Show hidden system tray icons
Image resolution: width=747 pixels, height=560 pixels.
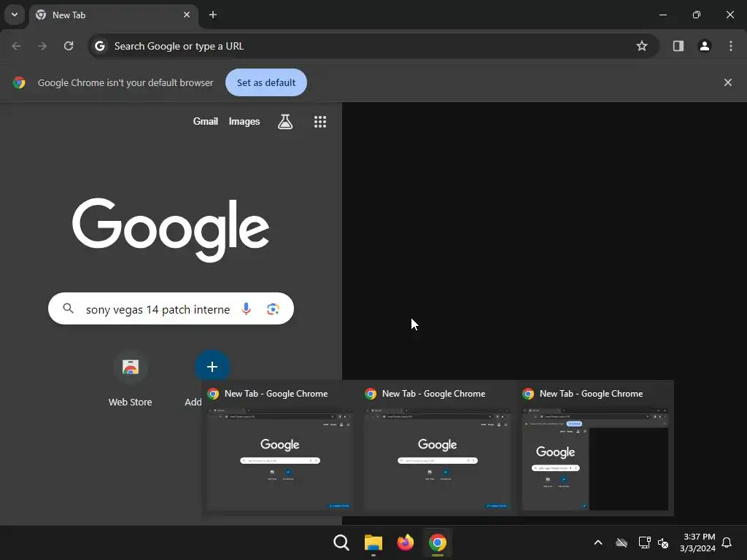(x=598, y=542)
